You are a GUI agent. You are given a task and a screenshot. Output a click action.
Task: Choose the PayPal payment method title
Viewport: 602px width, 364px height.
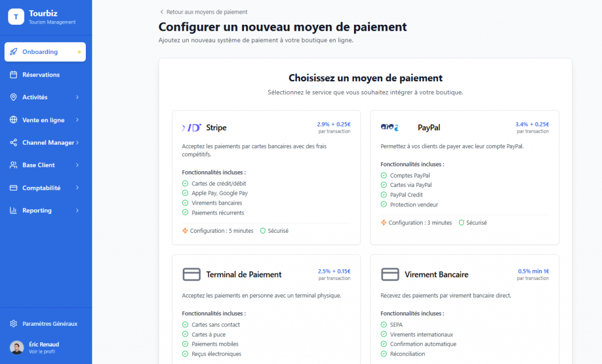(x=429, y=128)
